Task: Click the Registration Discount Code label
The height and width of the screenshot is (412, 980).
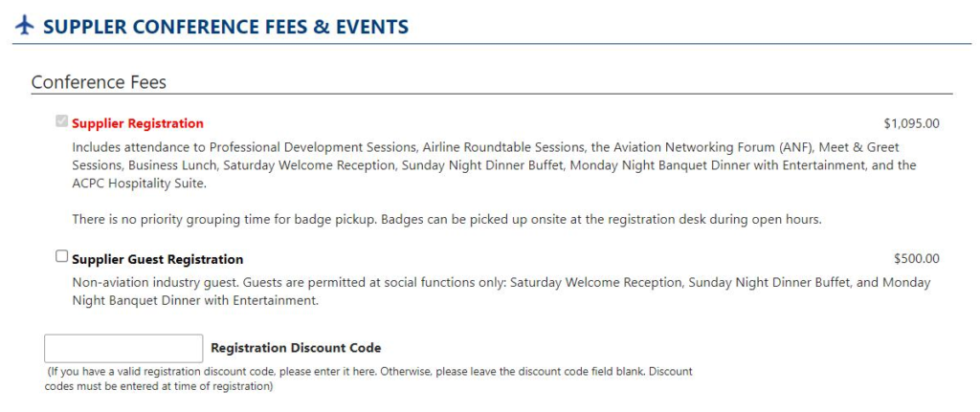Action: (x=297, y=348)
